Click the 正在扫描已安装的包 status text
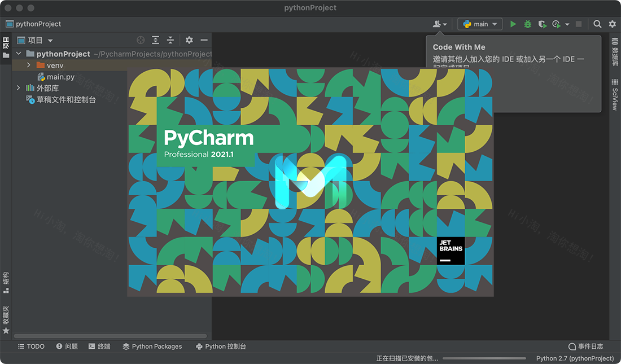The height and width of the screenshot is (364, 621). point(407,358)
